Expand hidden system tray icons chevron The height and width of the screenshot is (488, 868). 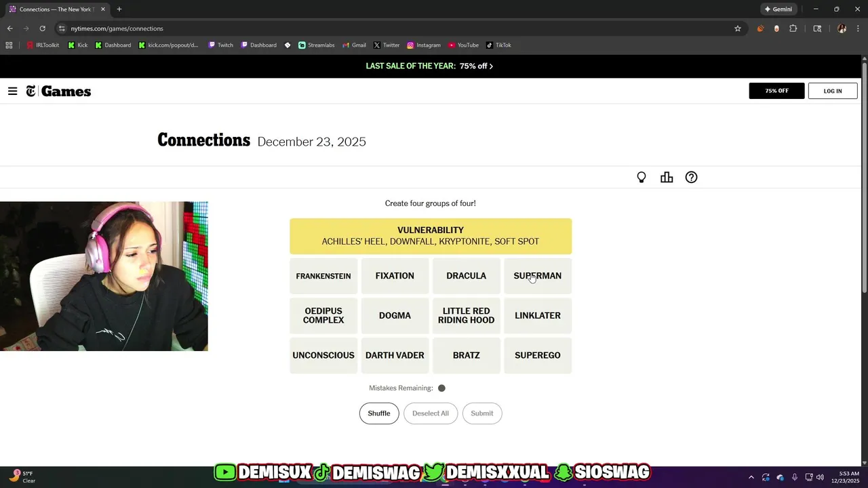click(751, 477)
